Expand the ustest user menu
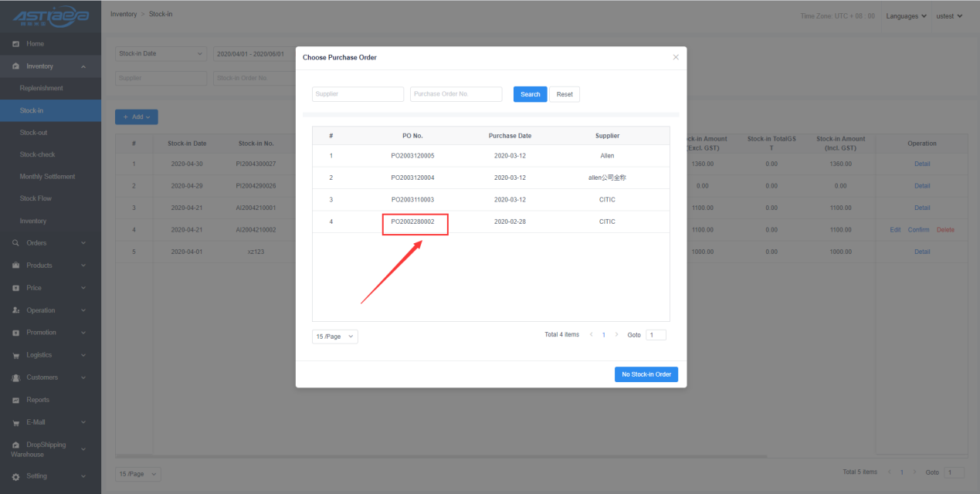The image size is (980, 494). tap(949, 16)
